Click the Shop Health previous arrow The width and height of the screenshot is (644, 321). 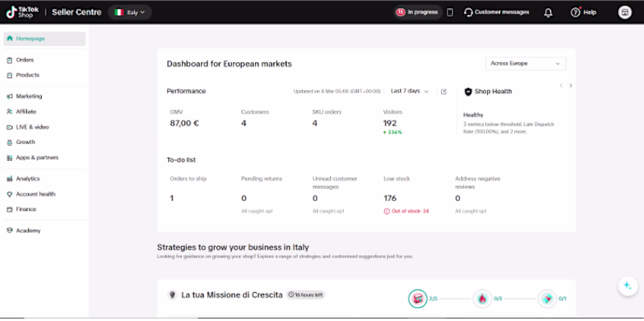[x=561, y=86]
